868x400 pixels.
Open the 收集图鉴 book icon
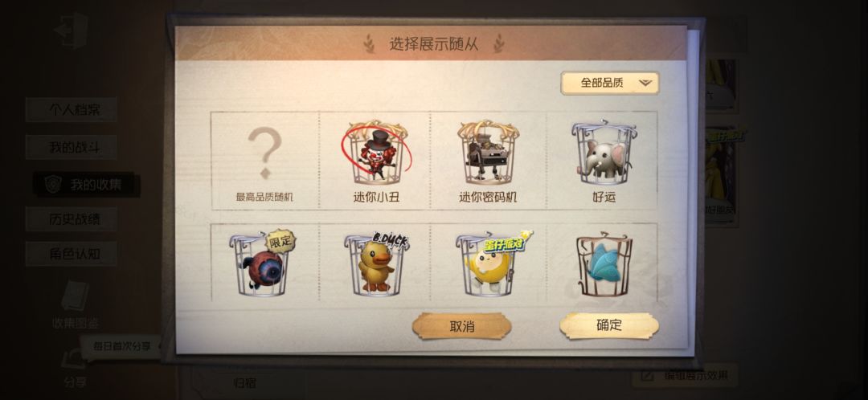click(75, 304)
